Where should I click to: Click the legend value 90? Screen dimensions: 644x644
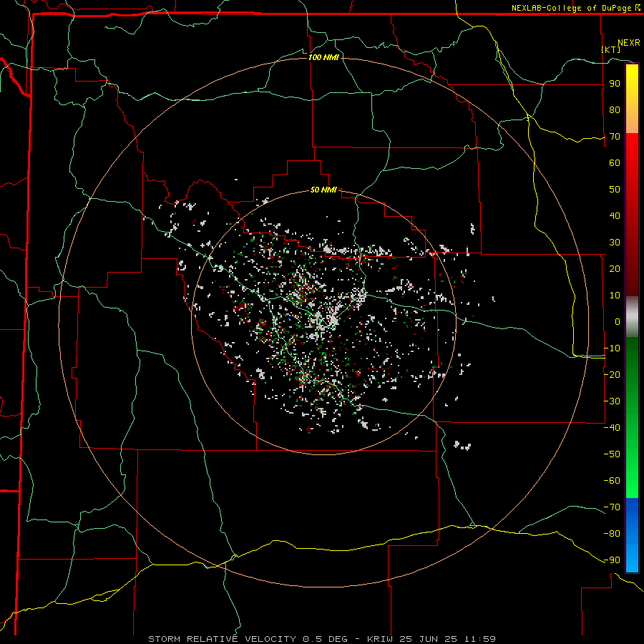[x=615, y=84]
